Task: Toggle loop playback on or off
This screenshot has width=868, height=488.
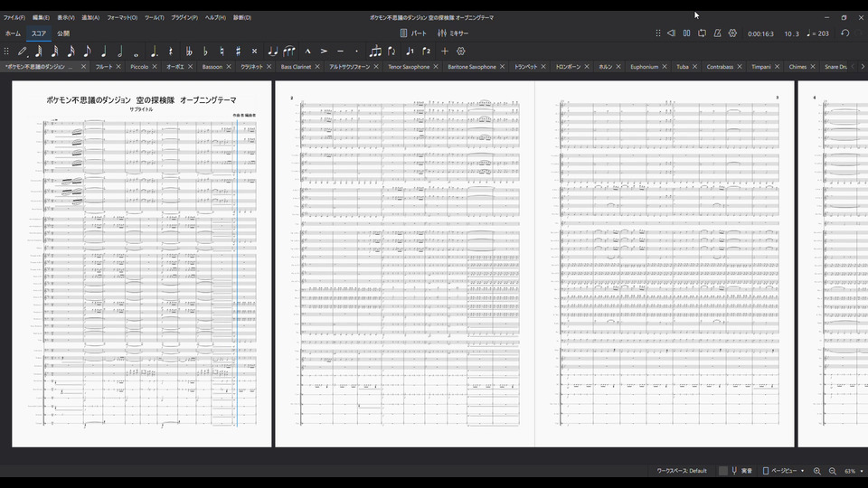Action: [702, 33]
